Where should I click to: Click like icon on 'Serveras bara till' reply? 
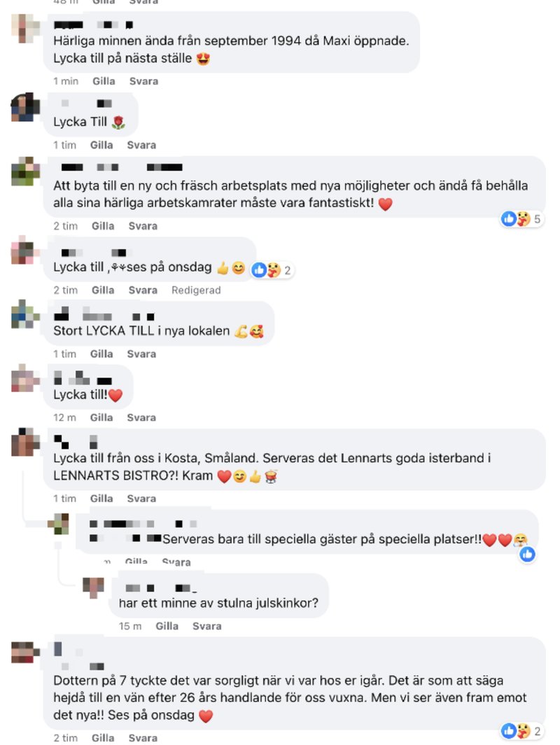(x=527, y=554)
